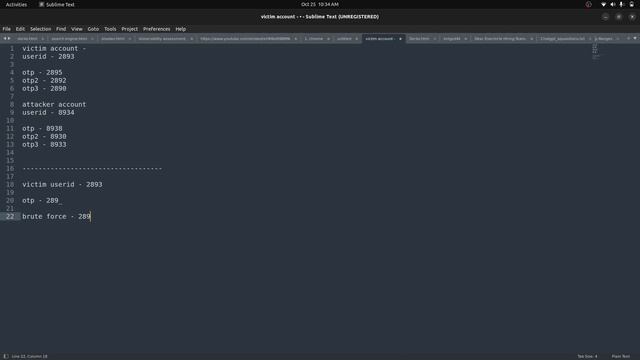Image resolution: width=640 pixels, height=360 pixels.
Task: Open the Preferences menu
Action: [156, 29]
